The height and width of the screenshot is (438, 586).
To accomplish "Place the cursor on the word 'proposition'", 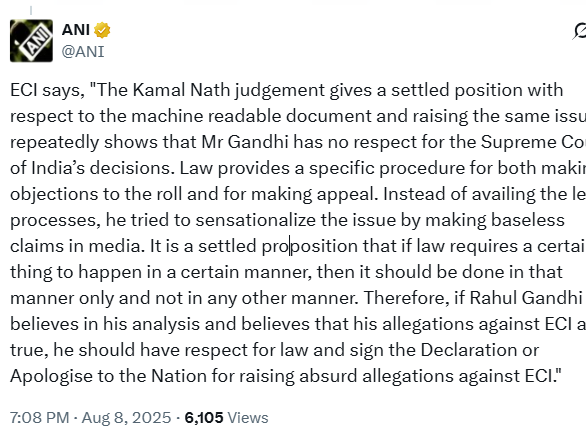I will (310, 247).
